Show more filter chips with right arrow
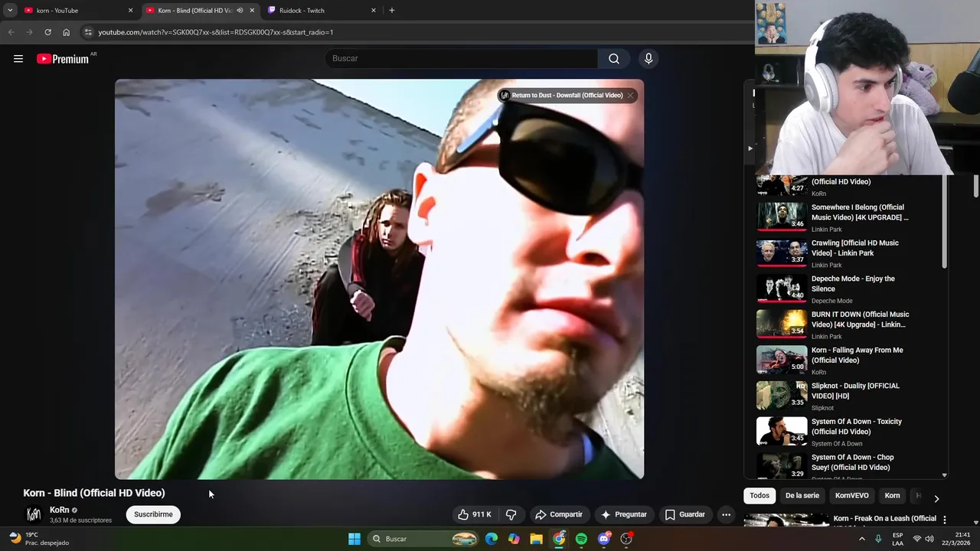Screen dimensions: 980x551 [x=936, y=498]
